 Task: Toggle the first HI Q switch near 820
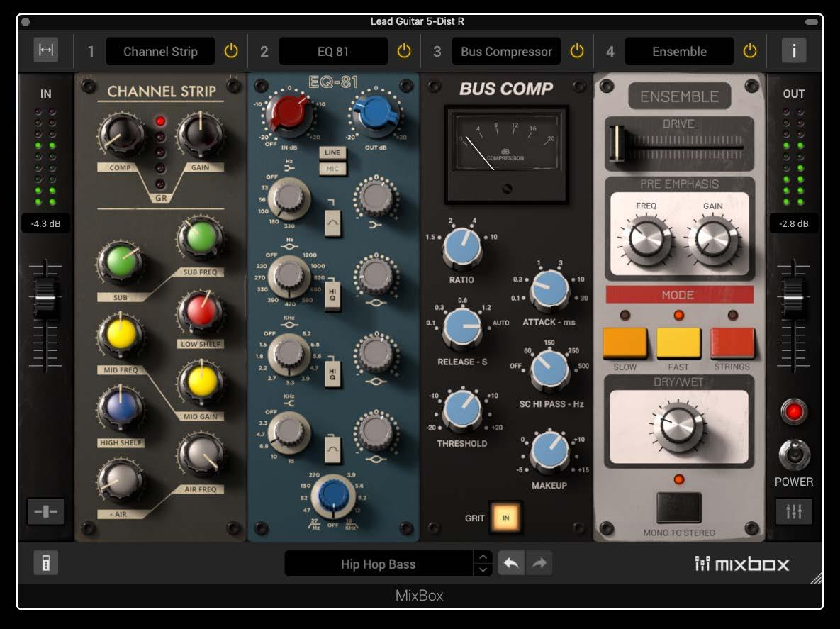pos(332,295)
